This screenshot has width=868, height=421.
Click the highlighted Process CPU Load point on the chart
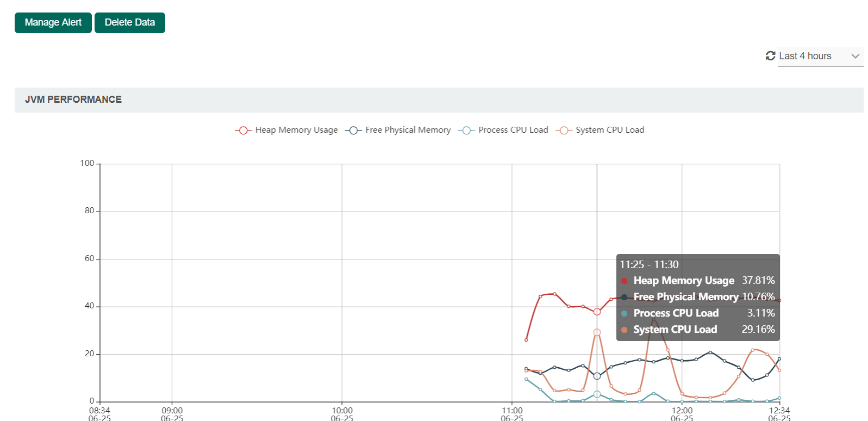[597, 394]
